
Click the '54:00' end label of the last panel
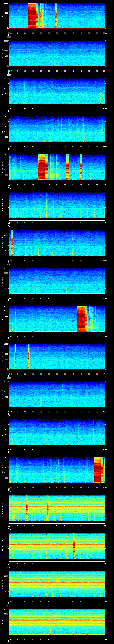click(105, 639)
